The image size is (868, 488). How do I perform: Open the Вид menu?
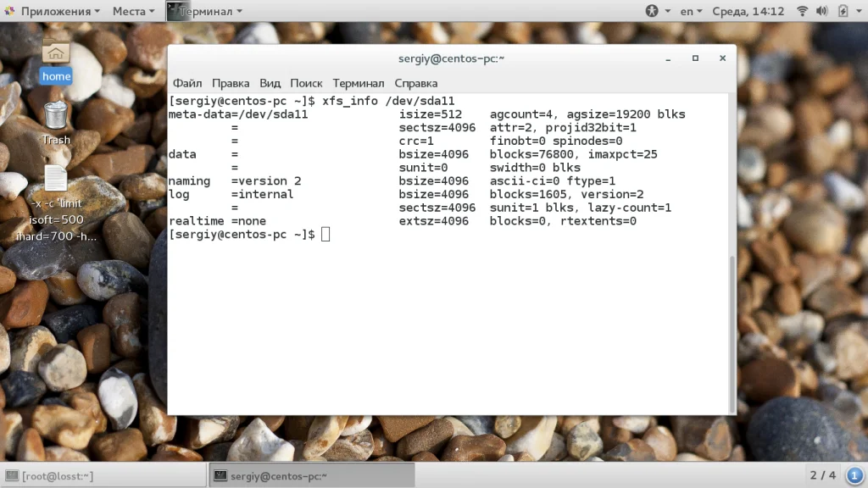(270, 83)
